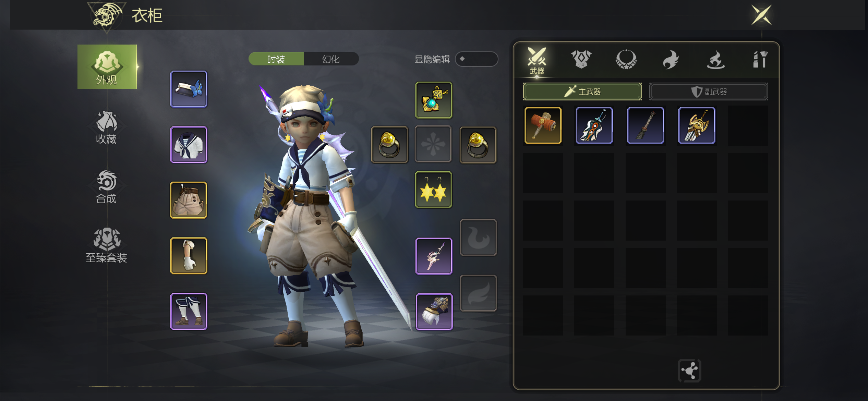Viewport: 868px width, 401px height.
Task: Close the wardrobe with crossed blades icon
Action: [x=761, y=15]
